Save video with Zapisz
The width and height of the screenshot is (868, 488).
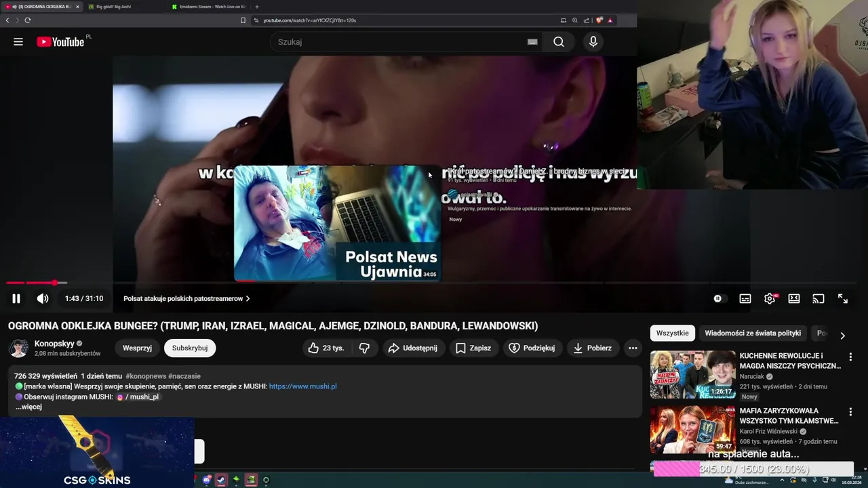coord(473,348)
